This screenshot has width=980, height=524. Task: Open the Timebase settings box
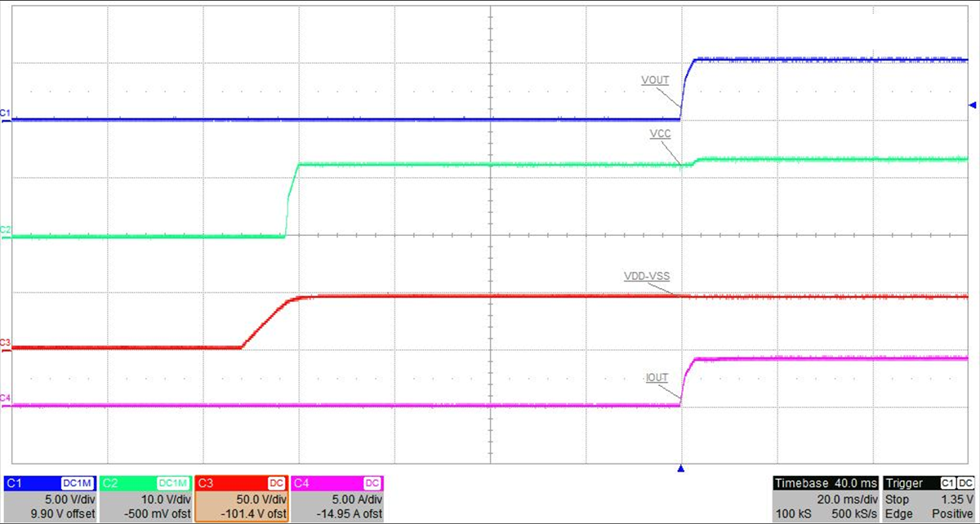tap(825, 483)
